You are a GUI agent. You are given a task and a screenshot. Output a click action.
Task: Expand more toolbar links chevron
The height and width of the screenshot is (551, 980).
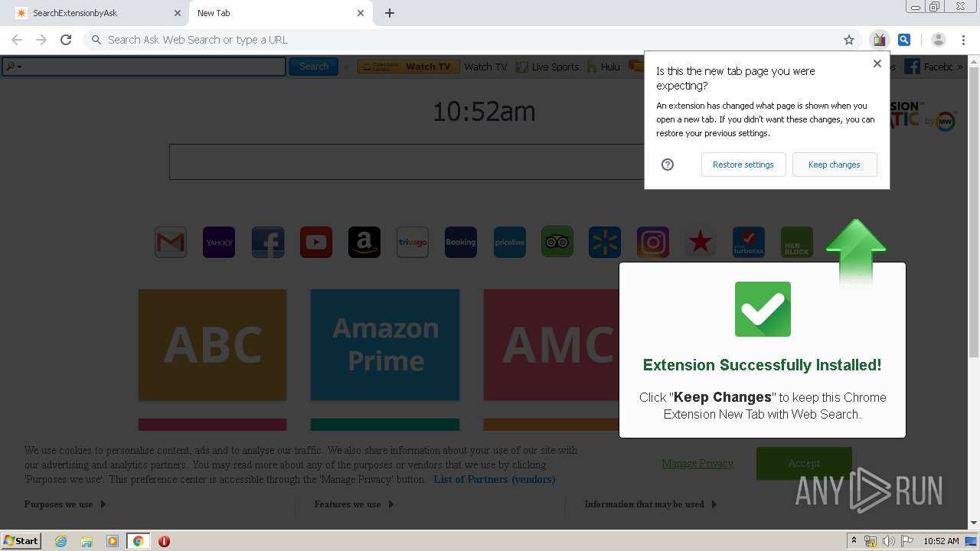pos(959,67)
